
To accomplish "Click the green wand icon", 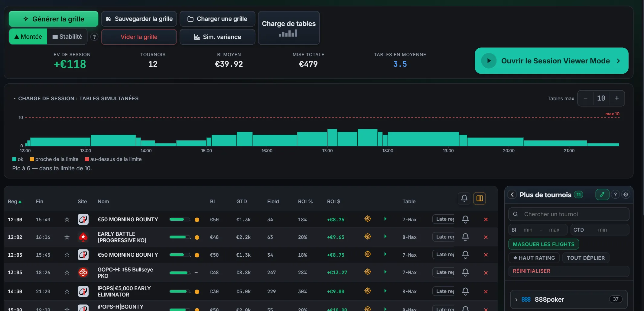I will tap(602, 195).
